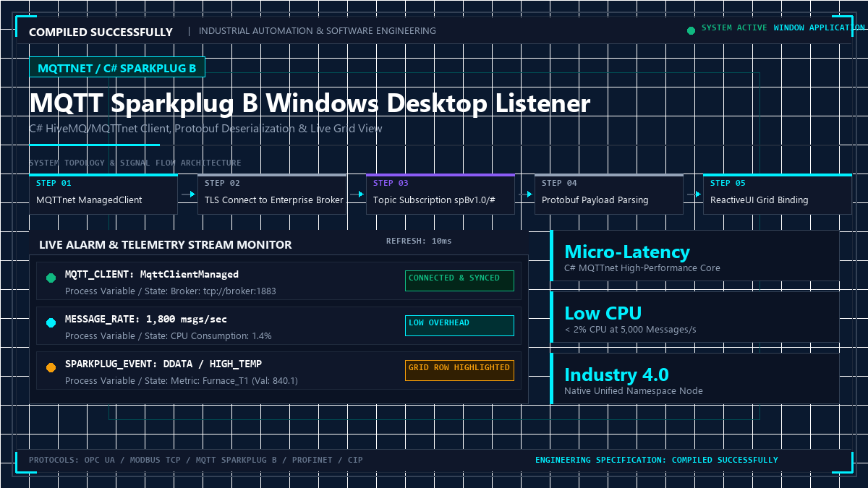Click the green MQTT_CLIENT status dot
Viewport: 868px width, 488px height.
click(x=51, y=278)
